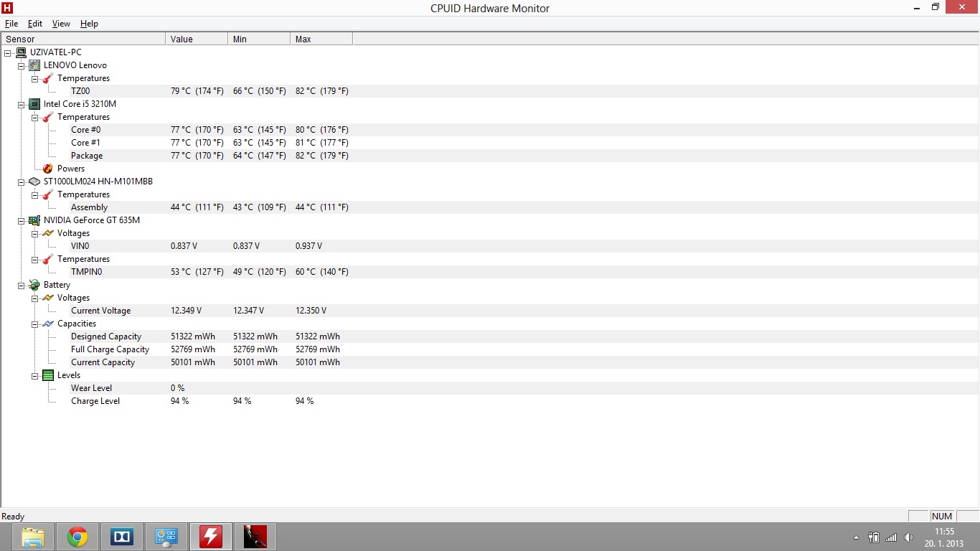Collapse Voltages under Battery
Image resolution: width=980 pixels, height=551 pixels.
pos(35,298)
